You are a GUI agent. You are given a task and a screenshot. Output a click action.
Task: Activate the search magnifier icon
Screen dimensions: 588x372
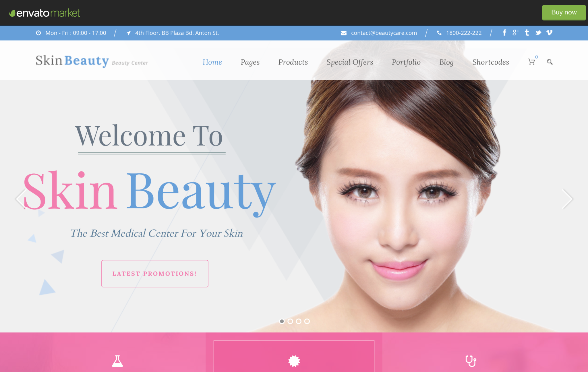point(550,62)
